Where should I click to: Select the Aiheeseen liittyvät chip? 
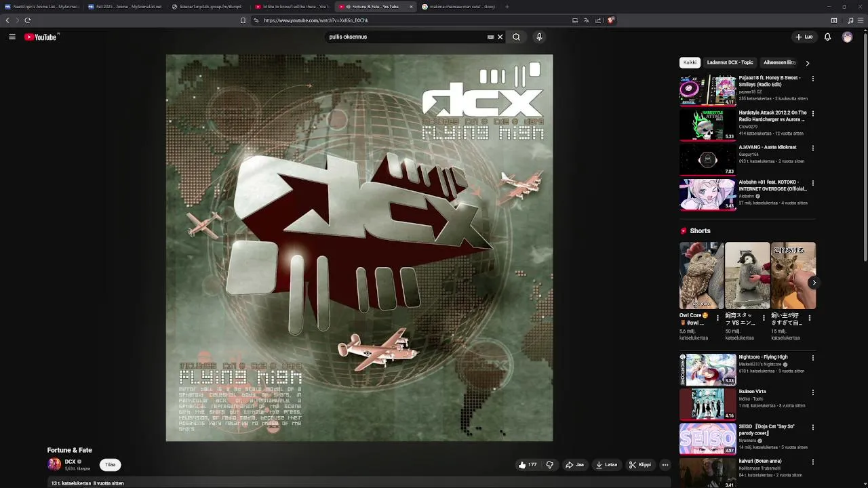click(x=779, y=62)
